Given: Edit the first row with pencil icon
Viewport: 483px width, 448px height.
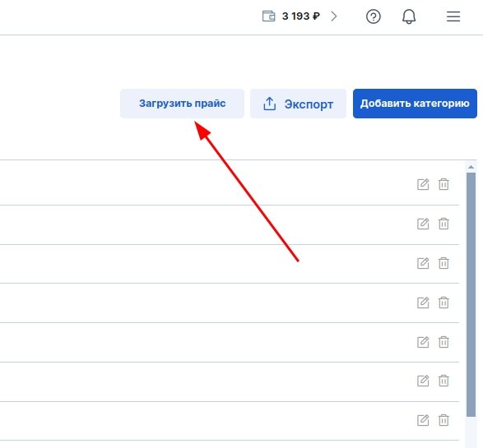Looking at the screenshot, I should click(423, 184).
